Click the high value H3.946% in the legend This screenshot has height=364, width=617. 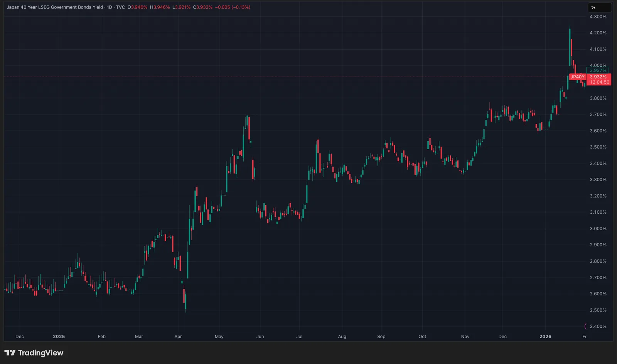(x=160, y=7)
